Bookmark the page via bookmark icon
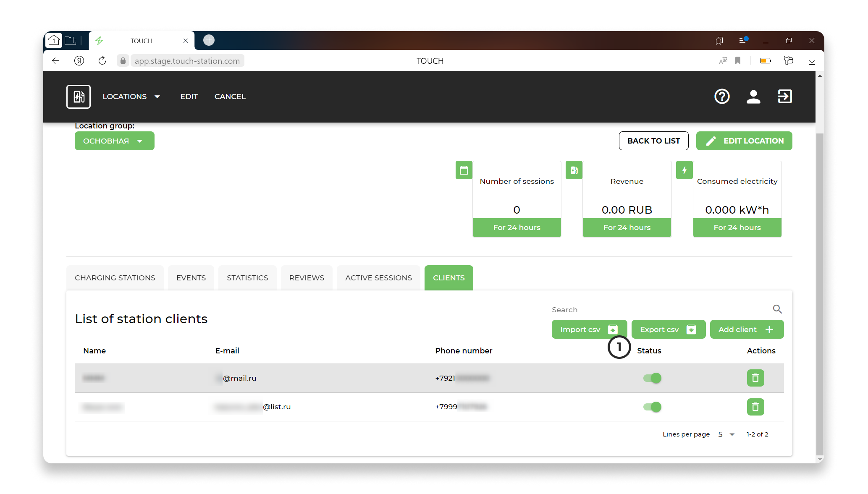The width and height of the screenshot is (868, 494). [738, 61]
